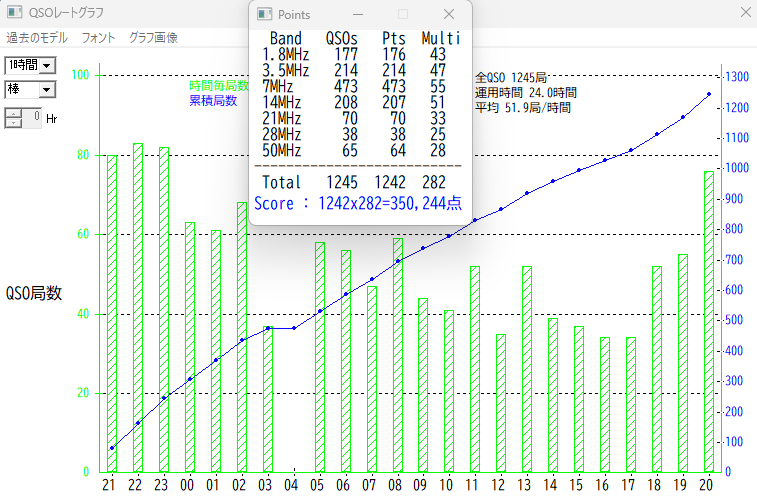The height and width of the screenshot is (501, 757).
Task: Minimize the Points window
Action: pos(359,14)
